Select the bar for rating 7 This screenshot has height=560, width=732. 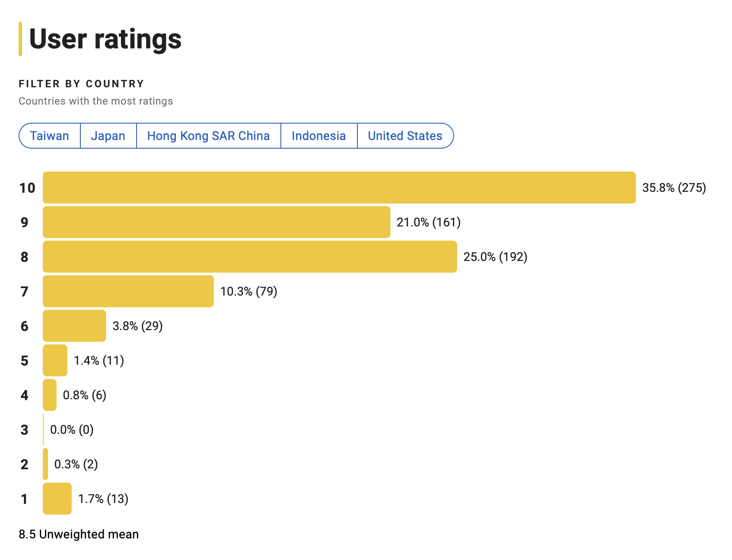127,291
